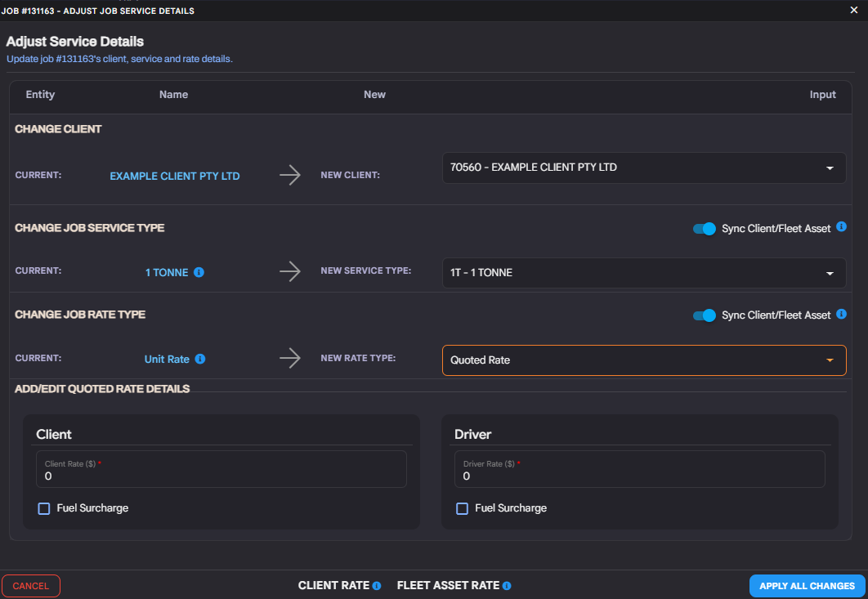Click the Name column header
868x599 pixels.
pyautogui.click(x=174, y=95)
